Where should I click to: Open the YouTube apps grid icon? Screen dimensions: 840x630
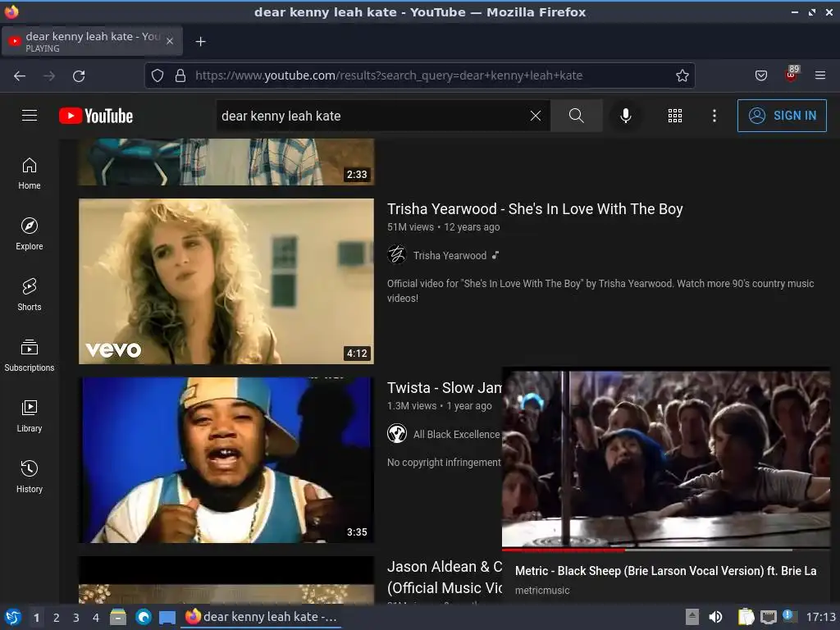coord(675,116)
